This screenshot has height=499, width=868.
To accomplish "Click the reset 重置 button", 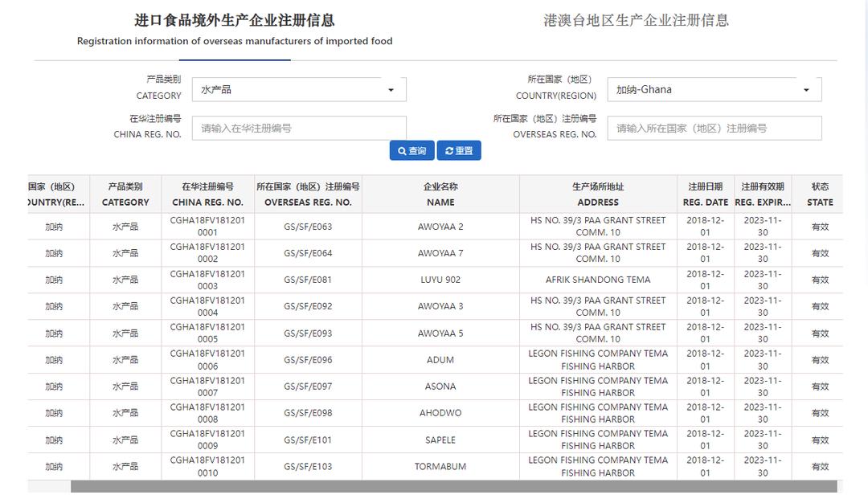I will click(x=459, y=151).
